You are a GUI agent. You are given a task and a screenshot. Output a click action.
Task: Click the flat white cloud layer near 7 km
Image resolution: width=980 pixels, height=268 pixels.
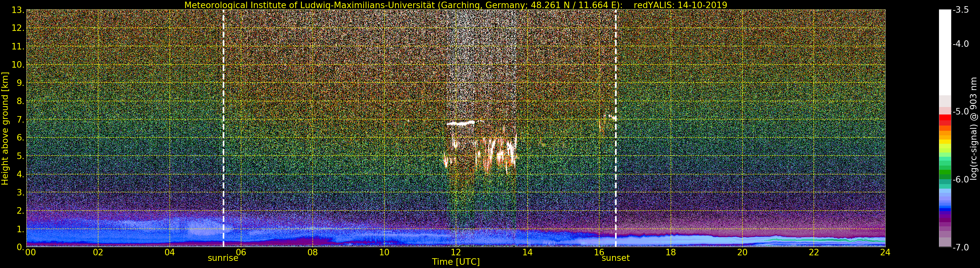tap(461, 123)
